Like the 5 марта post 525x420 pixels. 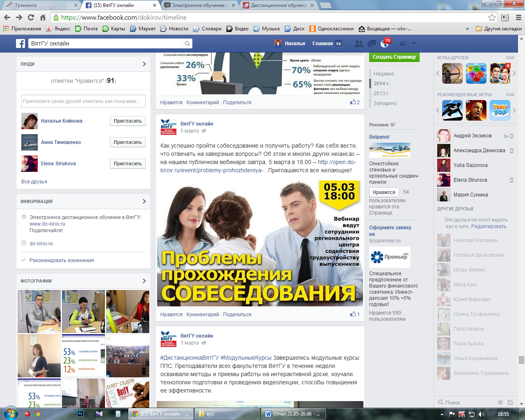tap(171, 315)
